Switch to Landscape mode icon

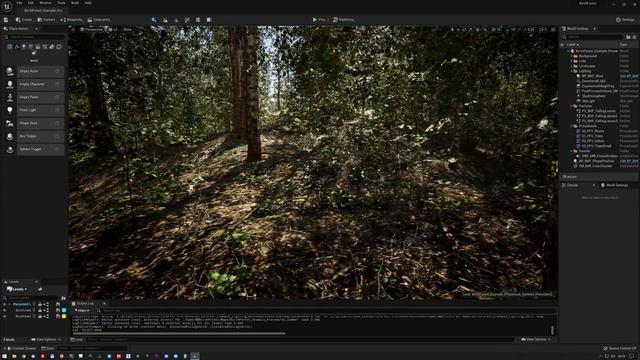(165, 20)
